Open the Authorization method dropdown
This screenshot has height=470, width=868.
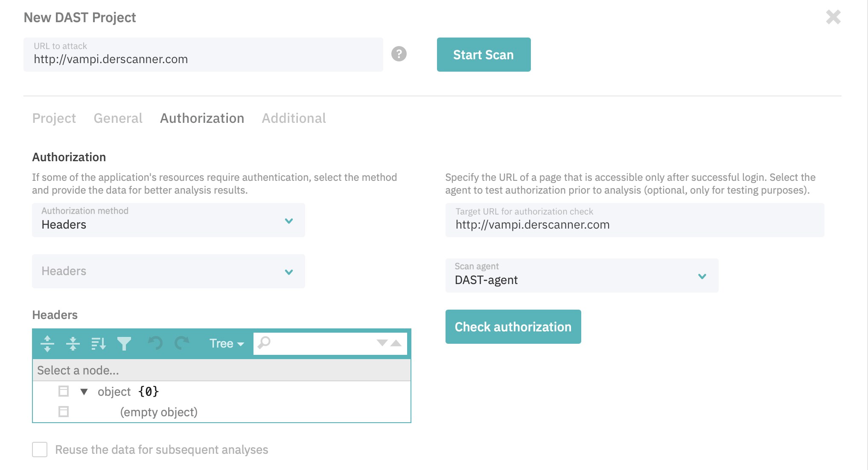169,220
